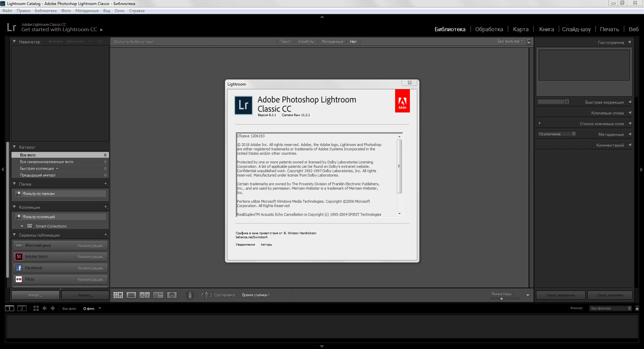Expand Быстрая коррекция panel
Screen dimensions: 644x349
pos(630,102)
